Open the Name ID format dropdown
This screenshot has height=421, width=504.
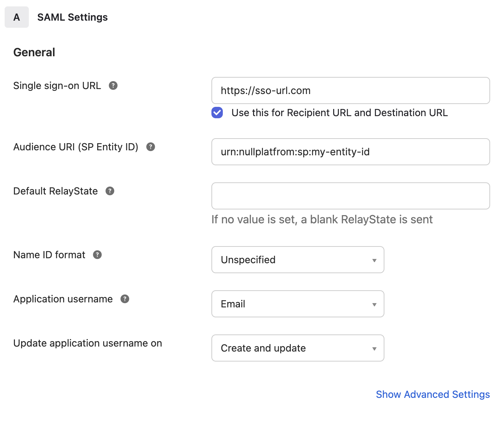tap(298, 260)
